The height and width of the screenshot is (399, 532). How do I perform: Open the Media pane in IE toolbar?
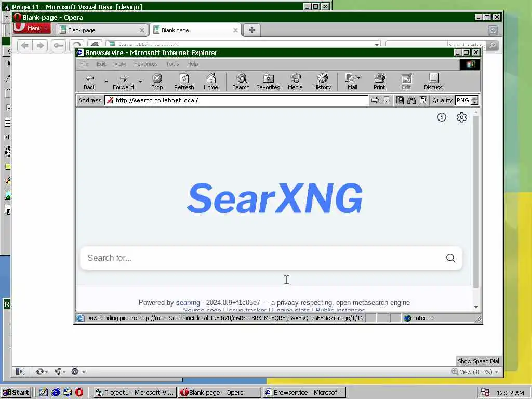tap(295, 82)
